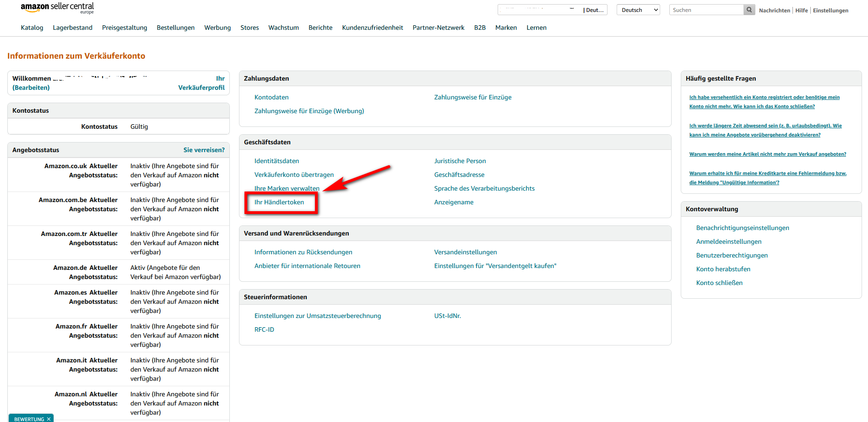Screen dimensions: 868x422
Task: Open Einstellungen in the header
Action: coord(830,10)
